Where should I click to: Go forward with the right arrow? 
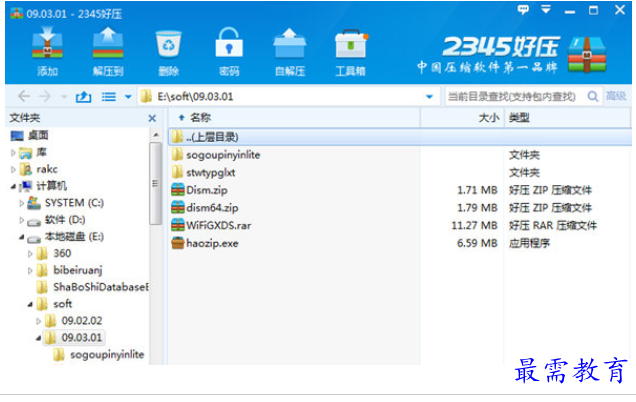coord(45,97)
